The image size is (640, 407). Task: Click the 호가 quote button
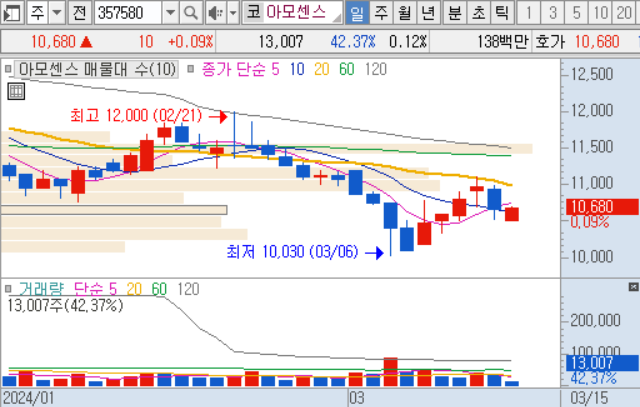point(550,42)
